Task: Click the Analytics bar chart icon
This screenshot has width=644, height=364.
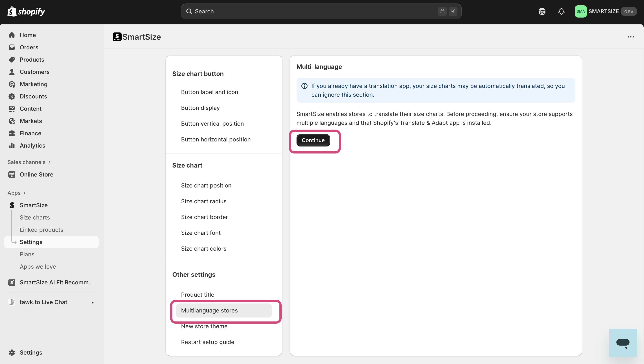Action: click(x=12, y=146)
